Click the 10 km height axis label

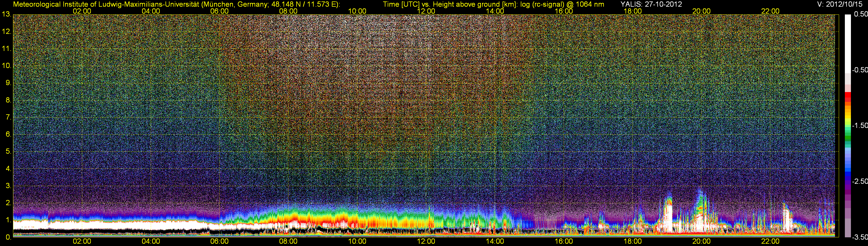[6, 66]
